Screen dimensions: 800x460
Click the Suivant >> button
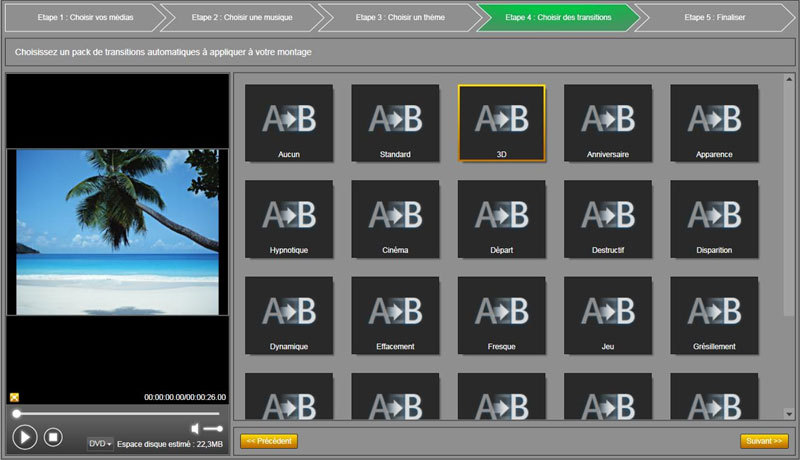pos(764,441)
